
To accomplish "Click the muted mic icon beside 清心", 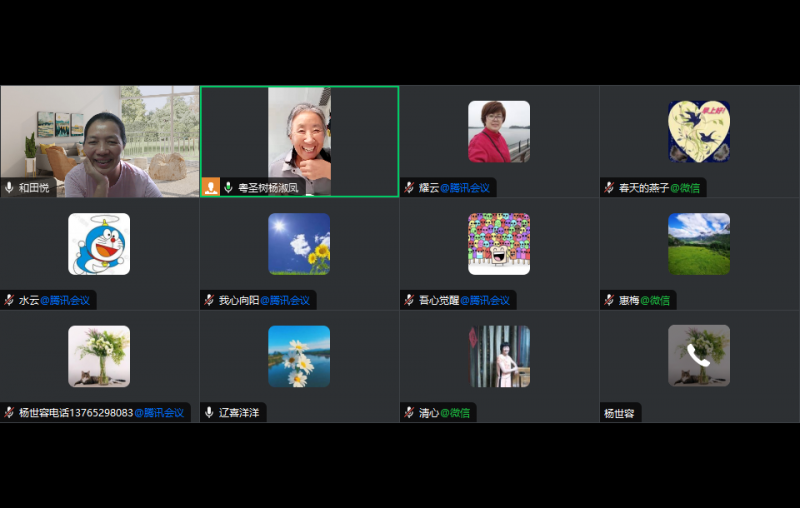I will 409,412.
